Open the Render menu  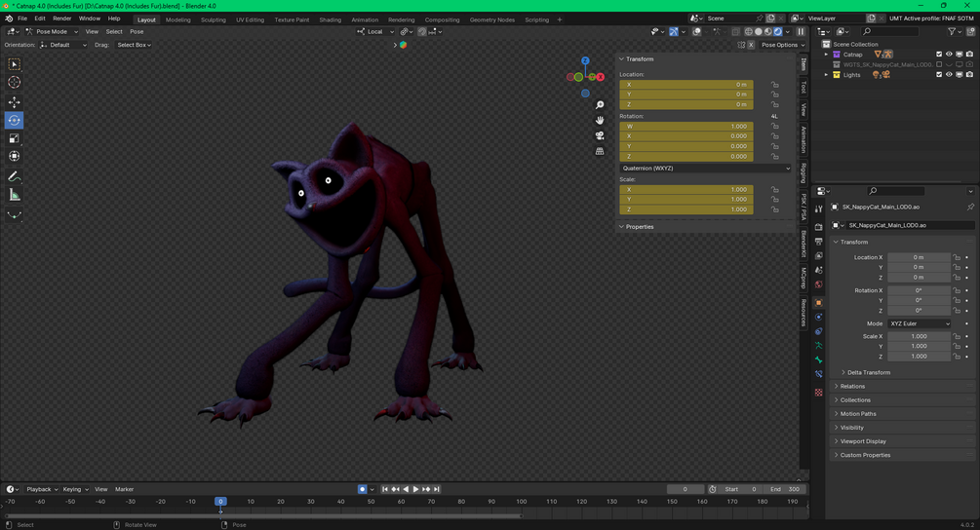61,19
